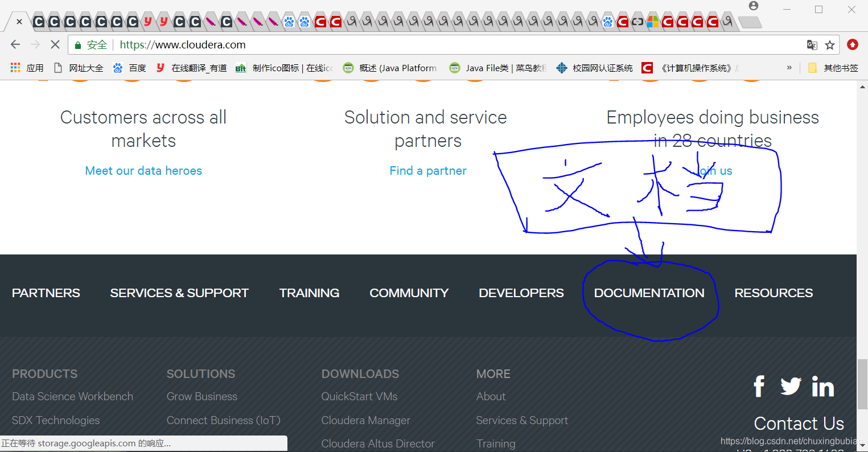Image resolution: width=868 pixels, height=452 pixels.
Task: Open the 校园网认证系统 bookmark
Action: (595, 68)
